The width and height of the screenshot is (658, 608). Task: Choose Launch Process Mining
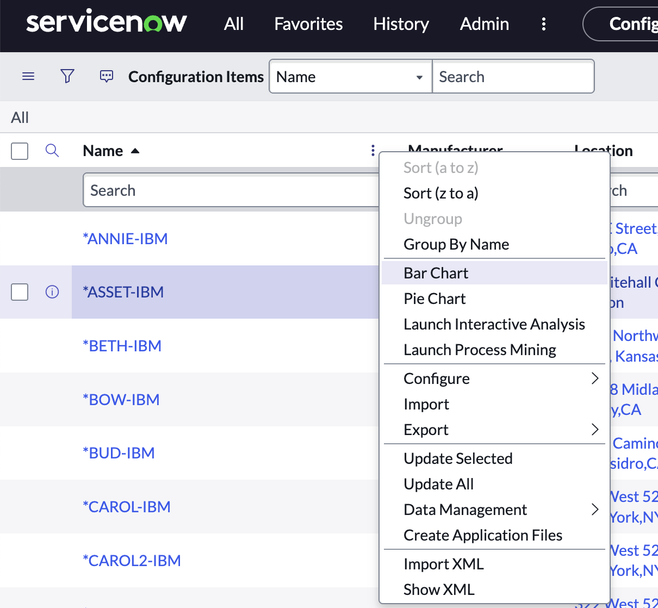pos(494,350)
